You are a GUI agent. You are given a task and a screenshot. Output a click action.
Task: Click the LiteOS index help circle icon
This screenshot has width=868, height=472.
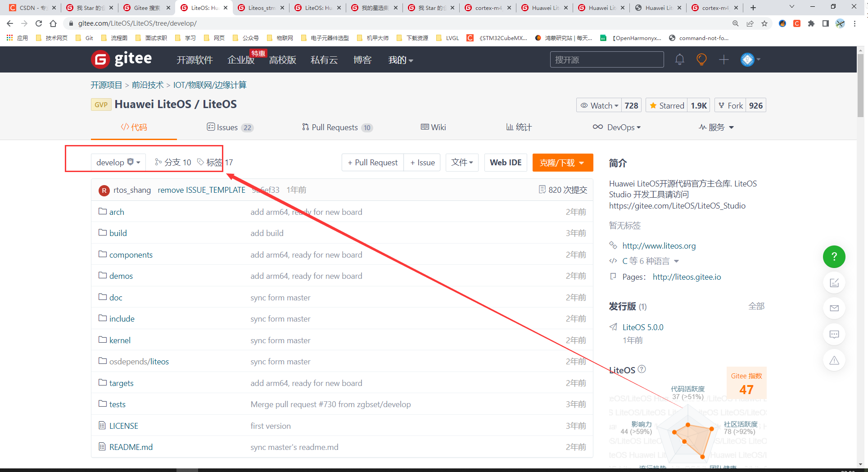642,369
